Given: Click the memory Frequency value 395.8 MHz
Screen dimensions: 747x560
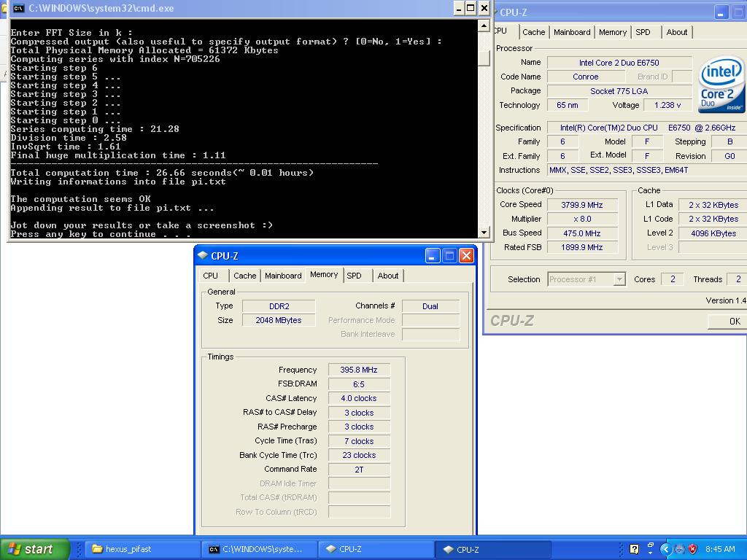Looking at the screenshot, I should pyautogui.click(x=359, y=370).
